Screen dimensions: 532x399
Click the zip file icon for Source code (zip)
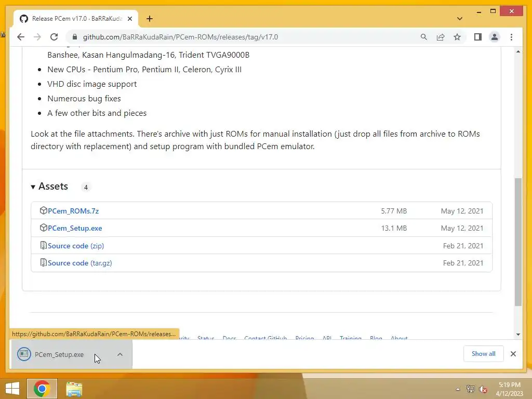point(44,245)
